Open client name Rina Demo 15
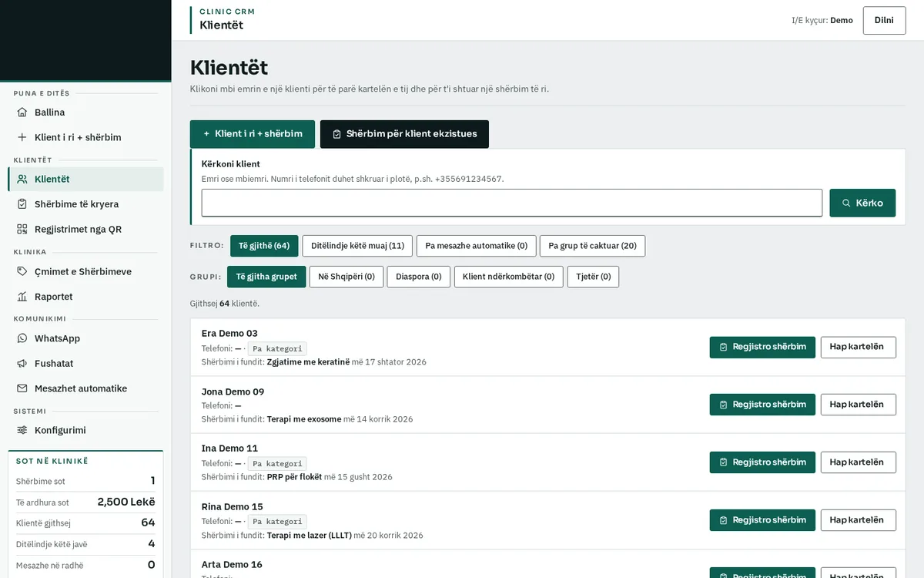 coord(233,507)
